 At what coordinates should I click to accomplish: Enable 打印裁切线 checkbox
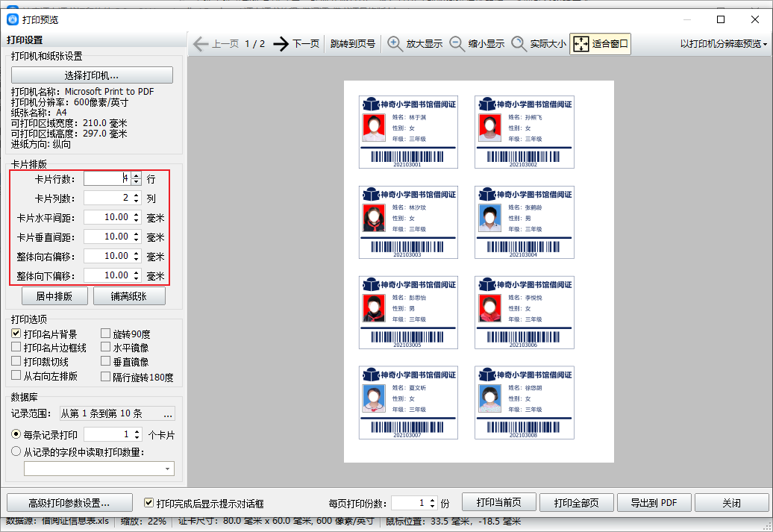(16, 361)
